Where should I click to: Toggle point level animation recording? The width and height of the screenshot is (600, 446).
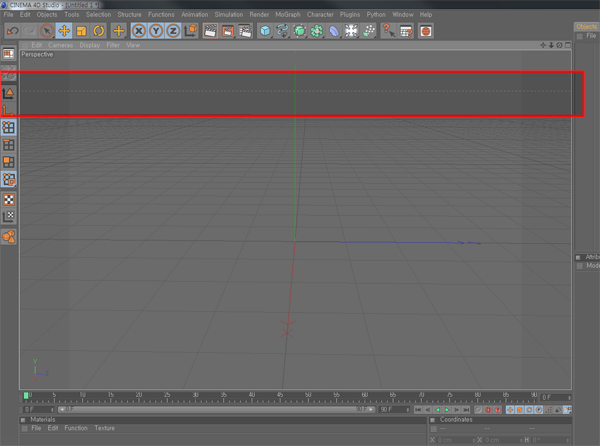(x=548, y=410)
